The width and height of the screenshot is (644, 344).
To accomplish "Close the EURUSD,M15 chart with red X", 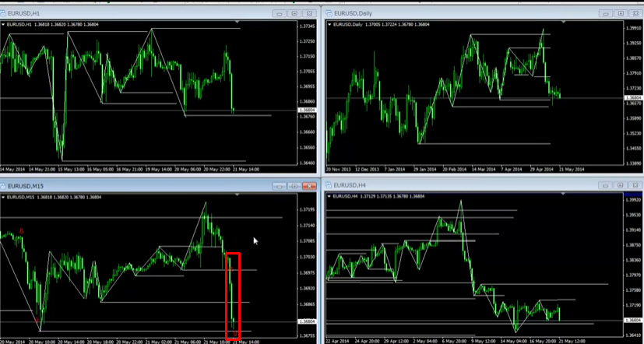I will click(309, 186).
